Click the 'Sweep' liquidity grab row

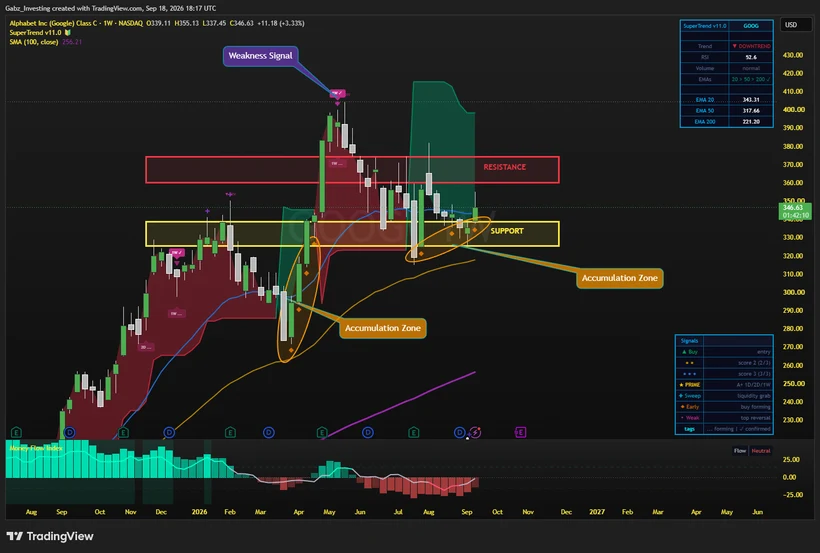(x=724, y=396)
